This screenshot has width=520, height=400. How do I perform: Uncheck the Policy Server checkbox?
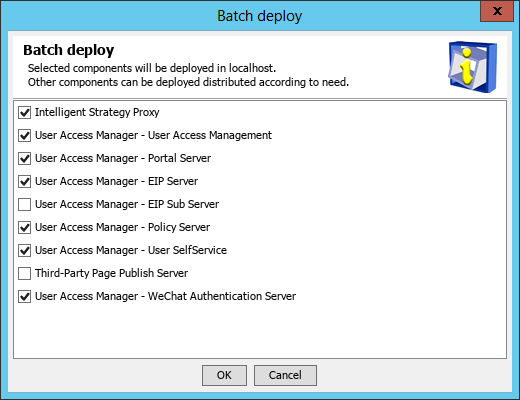click(25, 227)
